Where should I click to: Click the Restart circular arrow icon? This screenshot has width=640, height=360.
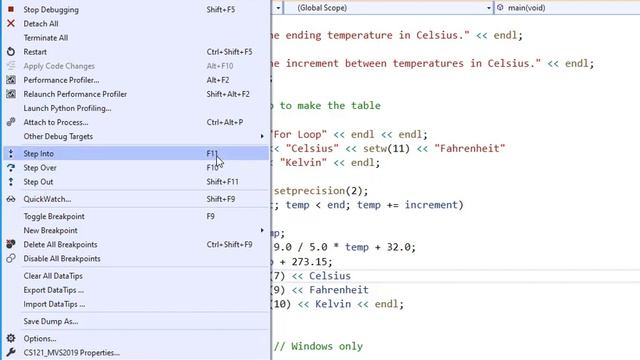point(11,52)
